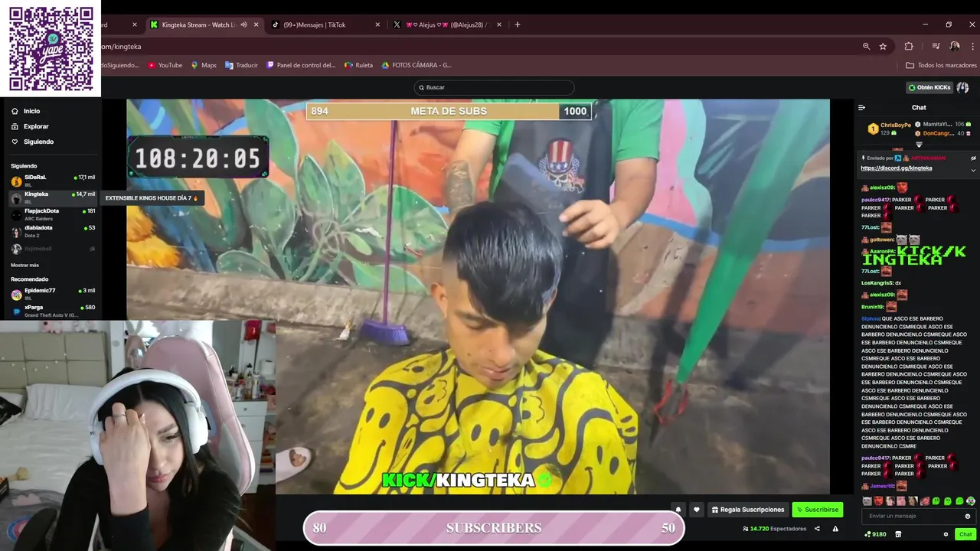Click the 9180 channel points balance

875,534
